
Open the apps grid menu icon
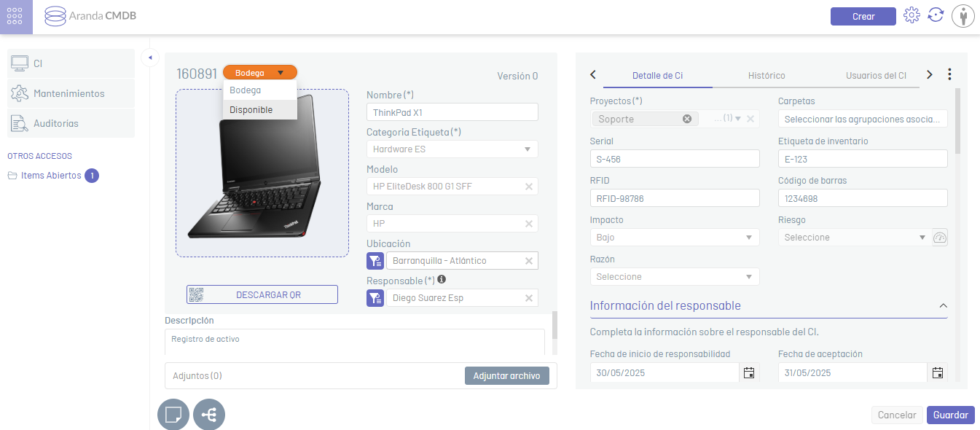pos(16,17)
